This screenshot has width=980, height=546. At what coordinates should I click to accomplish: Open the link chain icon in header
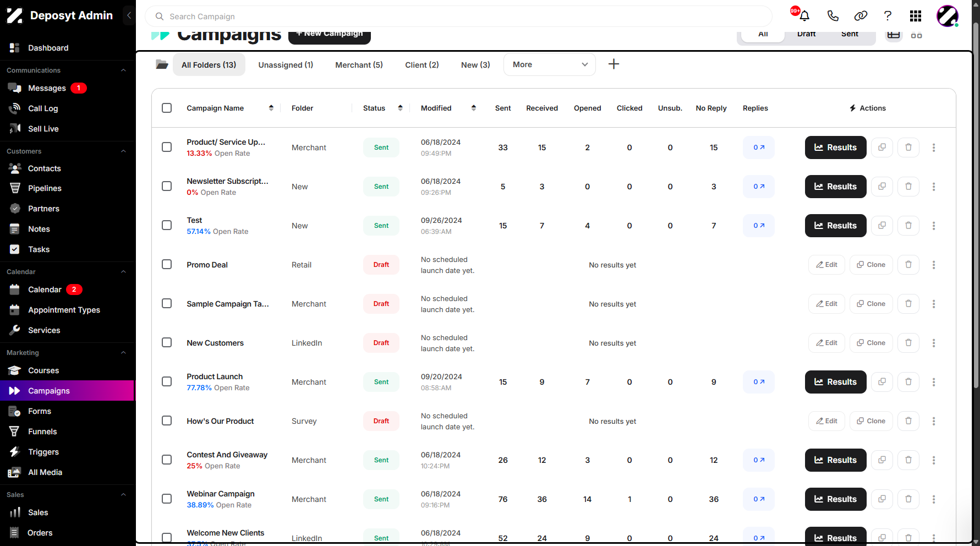861,16
